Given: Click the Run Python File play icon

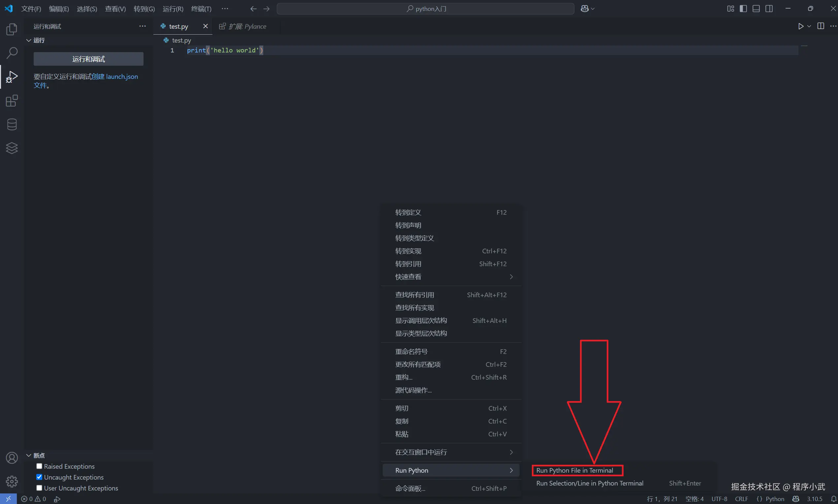Looking at the screenshot, I should (801, 26).
